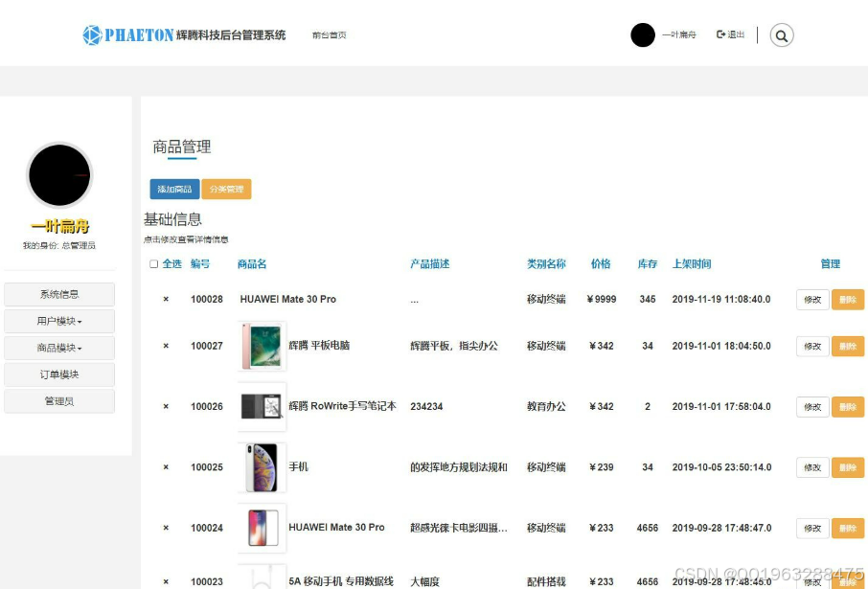The height and width of the screenshot is (589, 868).
Task: Click 修改 for HUAWEI Mate 30 Pro
Action: [x=811, y=299]
